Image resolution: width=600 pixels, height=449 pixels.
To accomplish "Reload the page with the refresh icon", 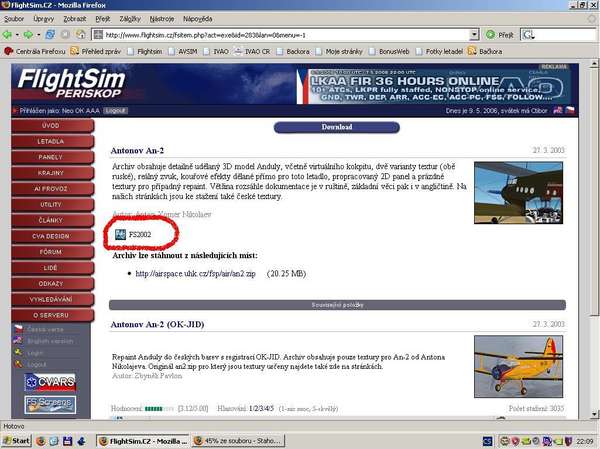I will pos(50,35).
